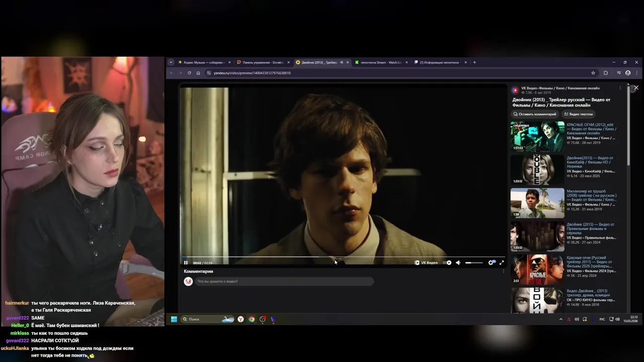The width and height of the screenshot is (644, 362).
Task: Open the Chrome three-dot menu
Action: (637, 73)
